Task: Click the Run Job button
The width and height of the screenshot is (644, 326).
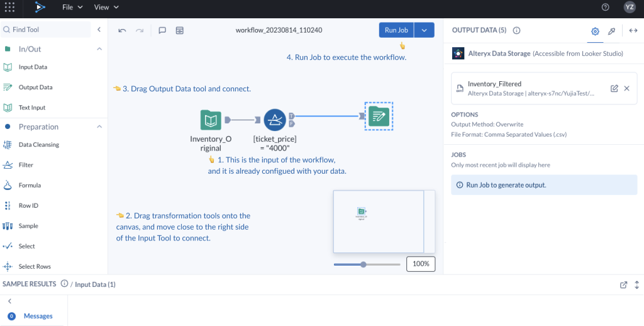Action: click(396, 30)
